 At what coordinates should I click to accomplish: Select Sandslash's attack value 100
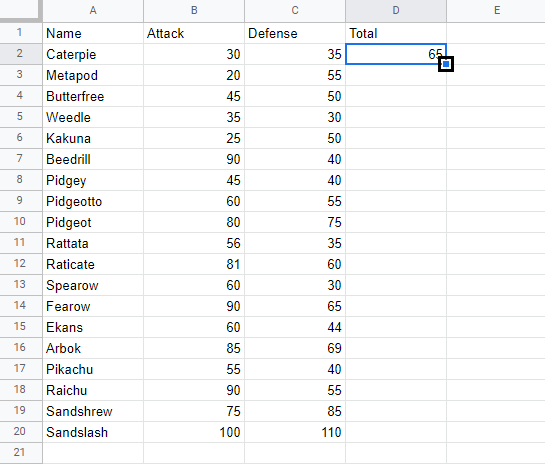(194, 432)
